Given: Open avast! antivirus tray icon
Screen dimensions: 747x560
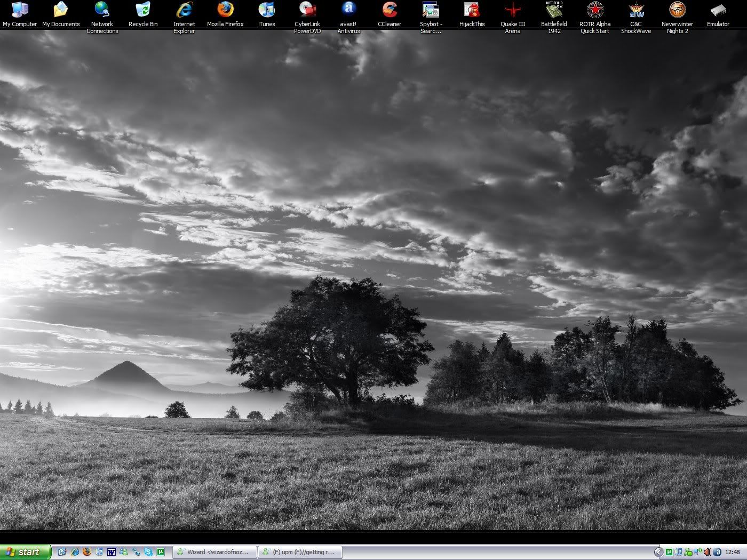Looking at the screenshot, I should click(717, 552).
